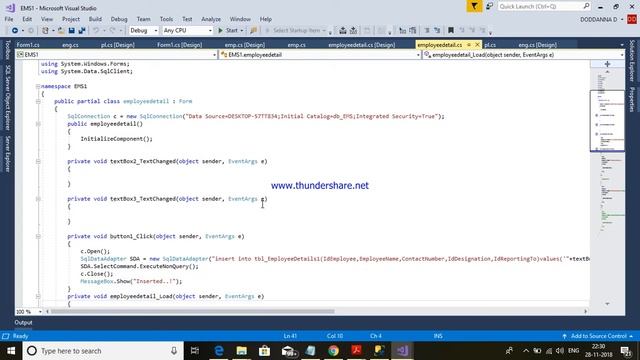Image resolution: width=640 pixels, height=360 pixels.
Task: Open the Action Center notification icon
Action: point(626,351)
